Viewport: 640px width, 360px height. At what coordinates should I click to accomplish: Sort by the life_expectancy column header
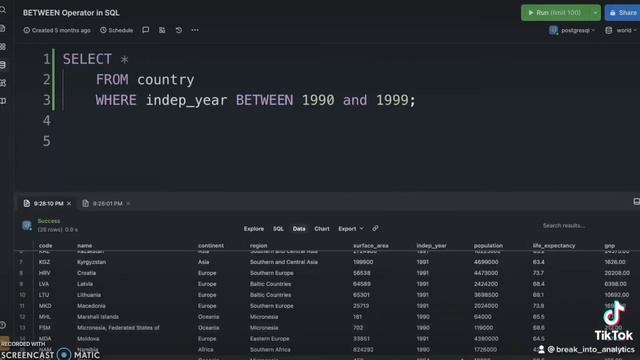click(554, 246)
